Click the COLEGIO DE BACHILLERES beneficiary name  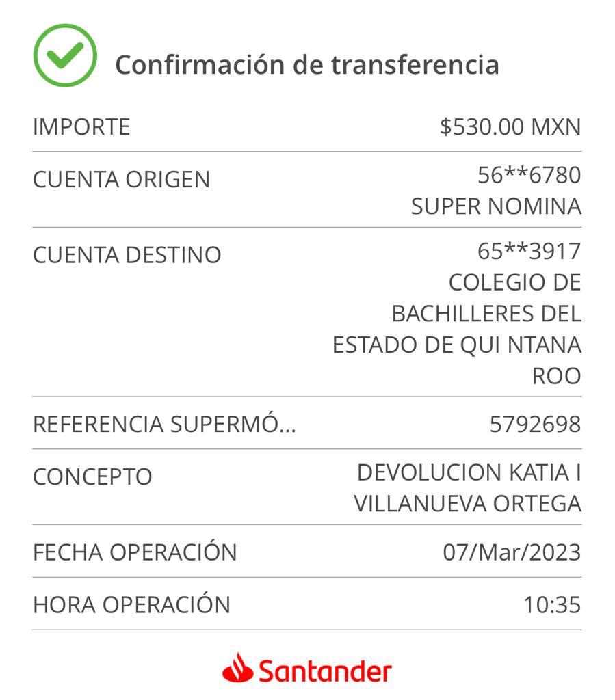point(457,329)
